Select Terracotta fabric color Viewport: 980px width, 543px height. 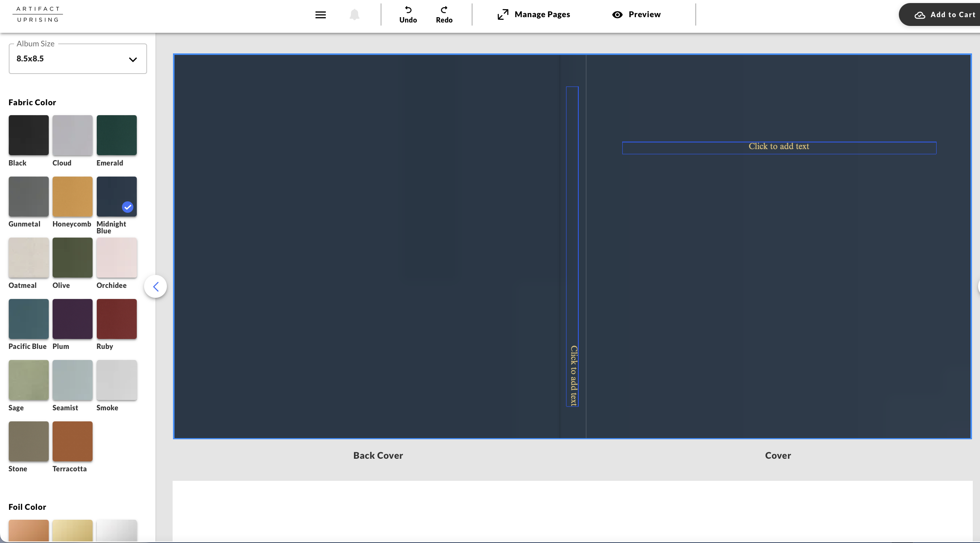click(72, 441)
